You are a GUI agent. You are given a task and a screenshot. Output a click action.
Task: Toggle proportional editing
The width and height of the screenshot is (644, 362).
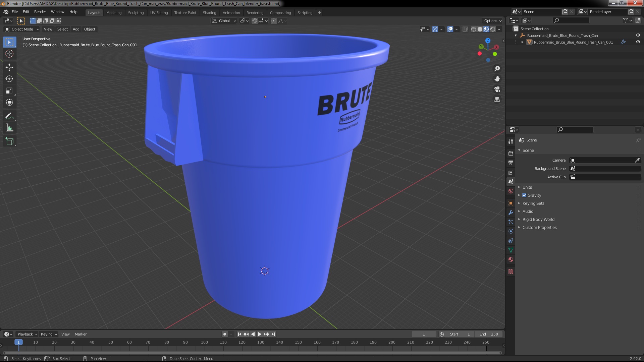(x=274, y=21)
